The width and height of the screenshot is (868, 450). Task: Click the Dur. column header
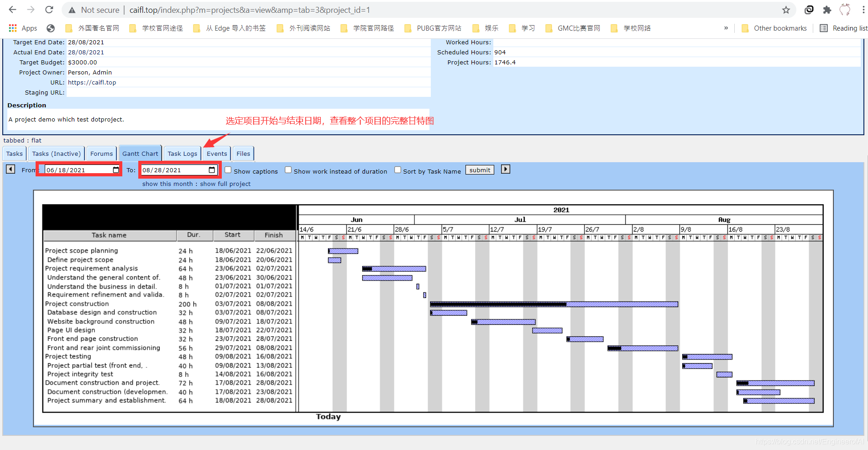pos(194,235)
